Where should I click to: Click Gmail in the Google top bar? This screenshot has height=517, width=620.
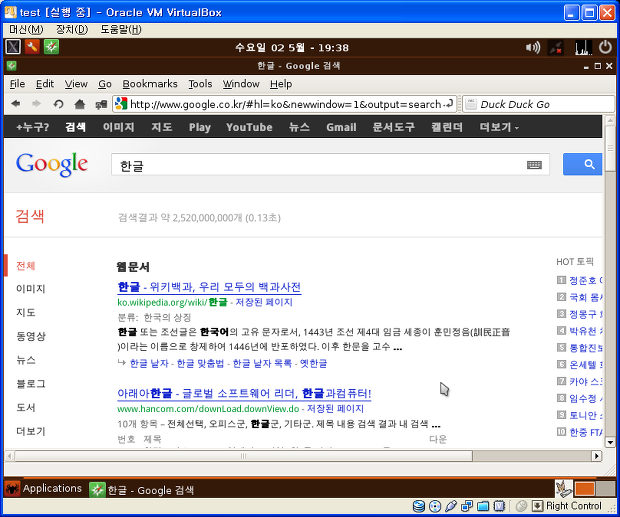click(341, 127)
